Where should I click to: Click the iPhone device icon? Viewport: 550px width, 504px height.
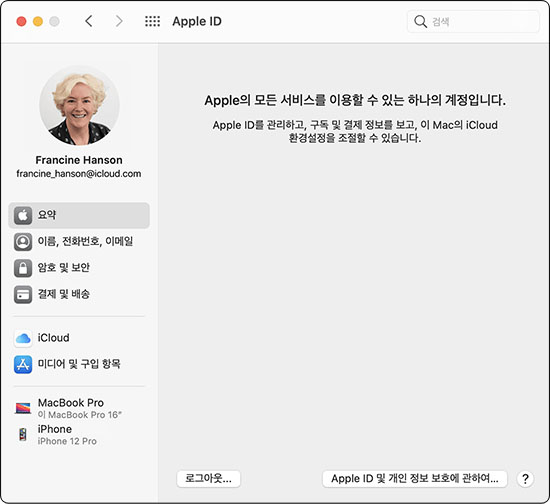23,435
